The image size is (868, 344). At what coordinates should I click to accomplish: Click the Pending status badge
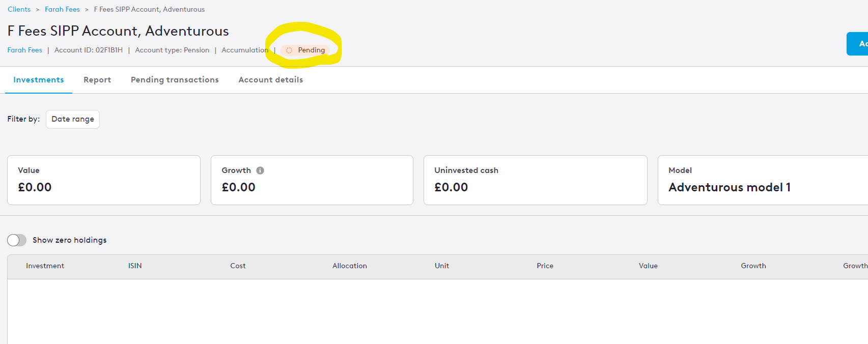(x=305, y=50)
